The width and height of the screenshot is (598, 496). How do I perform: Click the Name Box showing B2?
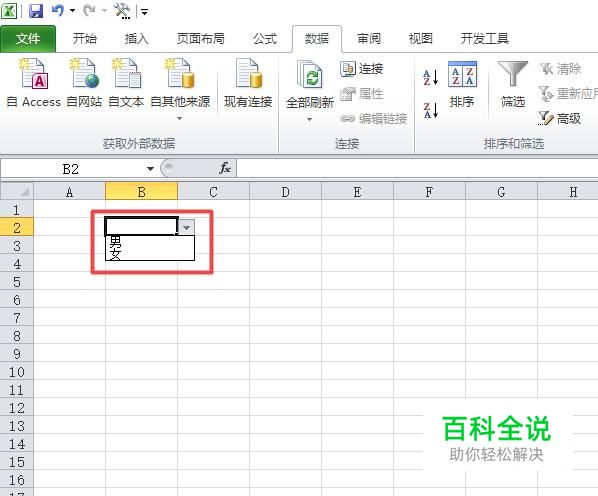71,169
